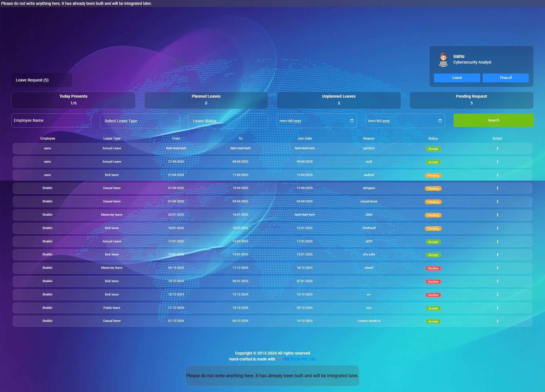
Task: Click the Leave button in the profile card
Action: click(x=457, y=78)
